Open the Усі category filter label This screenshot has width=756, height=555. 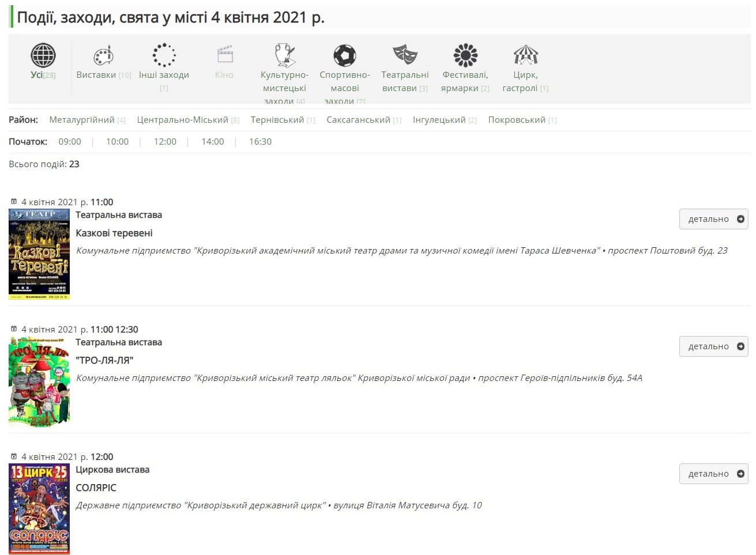43,75
